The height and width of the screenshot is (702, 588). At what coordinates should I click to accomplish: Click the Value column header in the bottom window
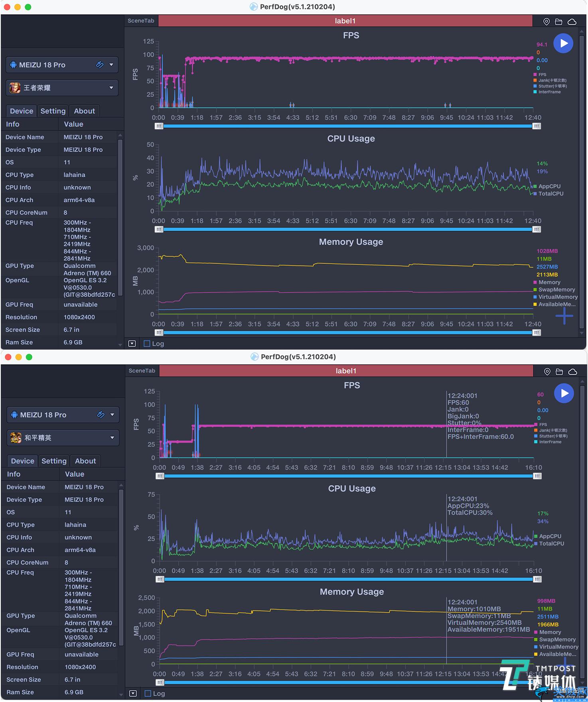[91, 474]
